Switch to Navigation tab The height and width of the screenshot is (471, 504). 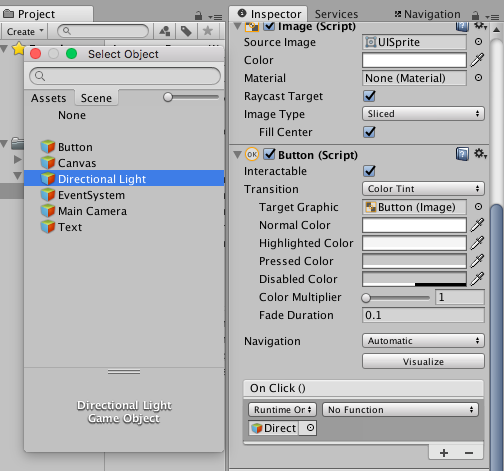tap(428, 14)
